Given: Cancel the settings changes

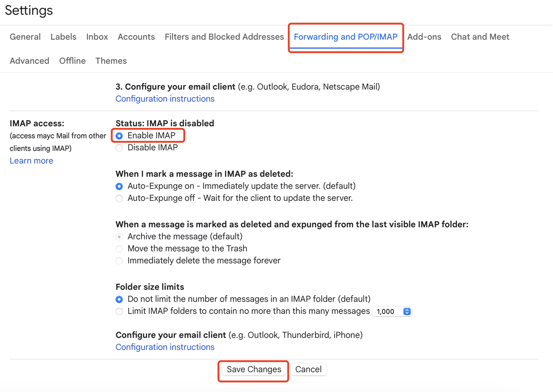Looking at the screenshot, I should (308, 369).
